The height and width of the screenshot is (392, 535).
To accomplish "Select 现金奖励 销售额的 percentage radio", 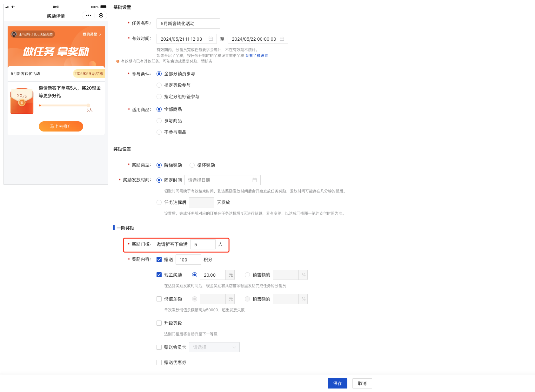I will coord(247,275).
